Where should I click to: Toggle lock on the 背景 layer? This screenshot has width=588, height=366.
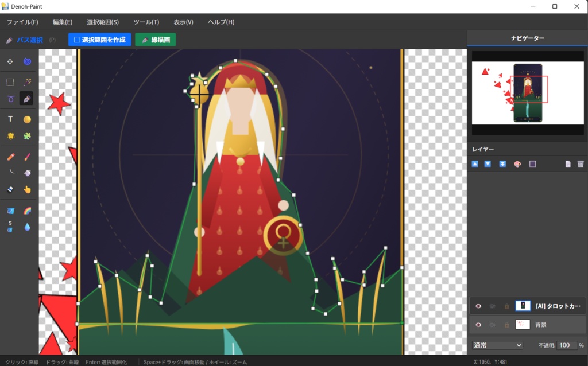coord(506,325)
